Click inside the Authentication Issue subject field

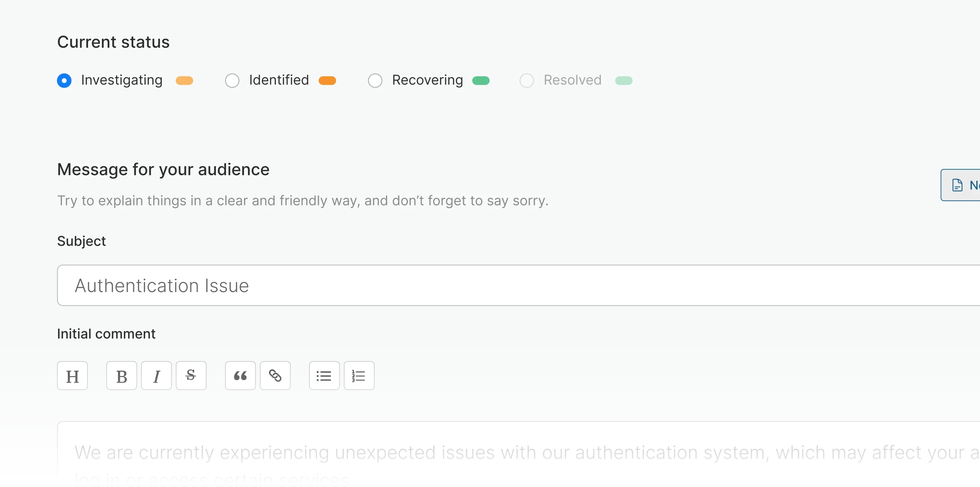(381, 285)
